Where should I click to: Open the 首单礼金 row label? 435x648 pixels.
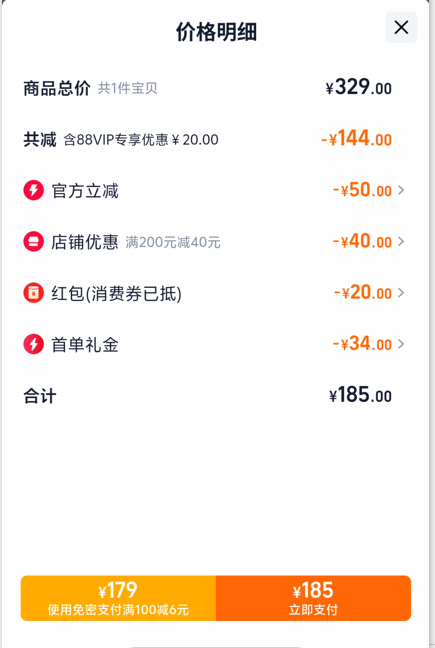(x=85, y=345)
